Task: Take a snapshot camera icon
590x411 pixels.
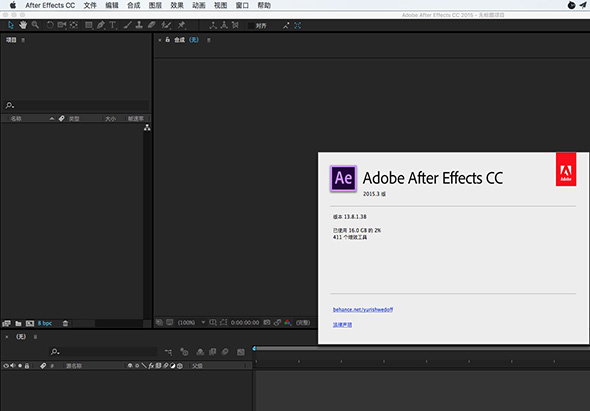Action: click(x=267, y=322)
